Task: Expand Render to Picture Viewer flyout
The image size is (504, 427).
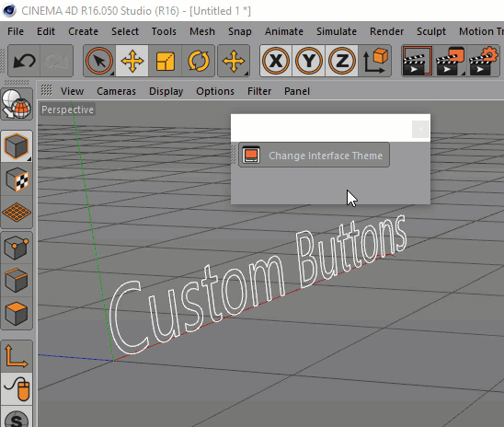Action: (464, 74)
